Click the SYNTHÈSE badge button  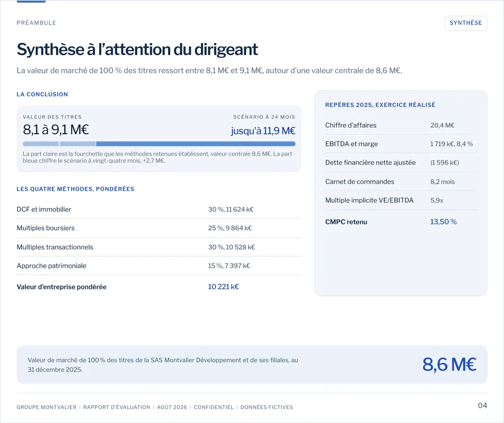click(x=465, y=23)
